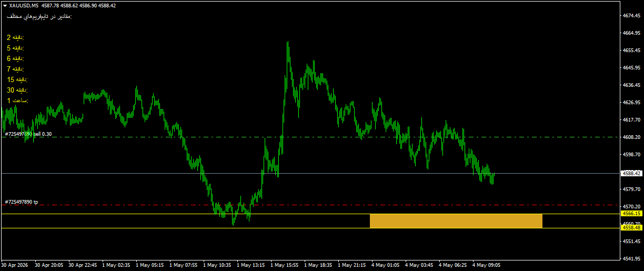Select the #725497890 tp order label
The image size is (644, 271).
pos(22,202)
